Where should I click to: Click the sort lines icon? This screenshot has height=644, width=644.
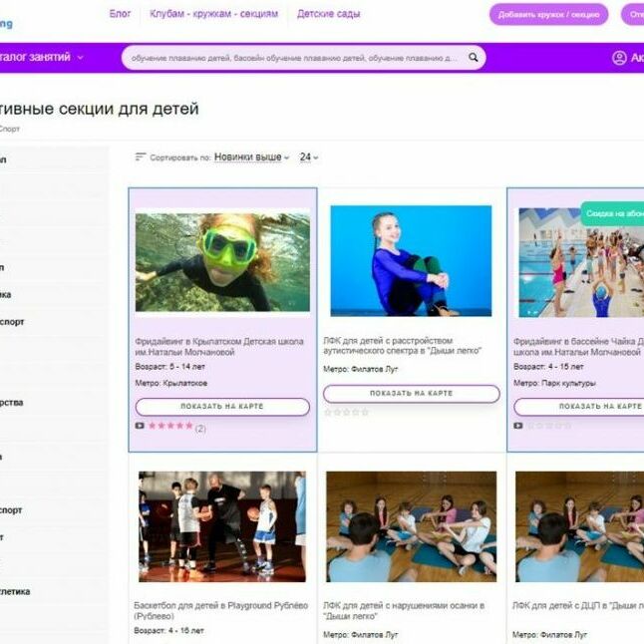tap(141, 157)
